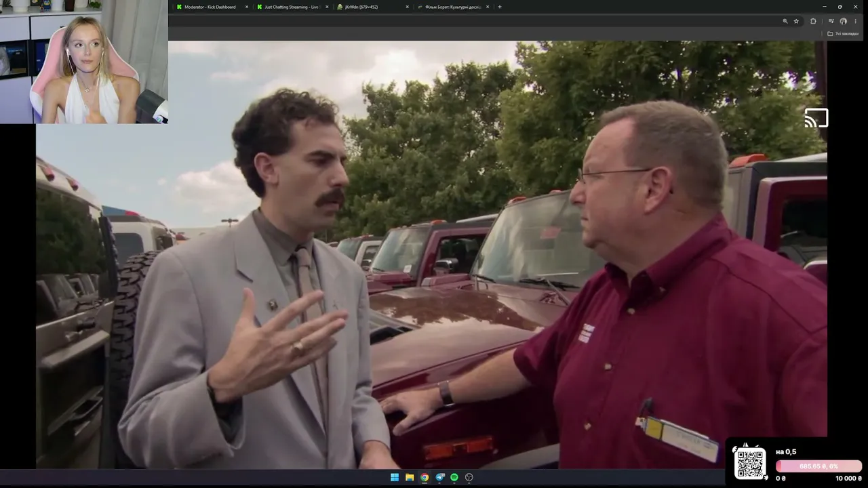Open a new browser tab
868x488 pixels.
pyautogui.click(x=500, y=7)
